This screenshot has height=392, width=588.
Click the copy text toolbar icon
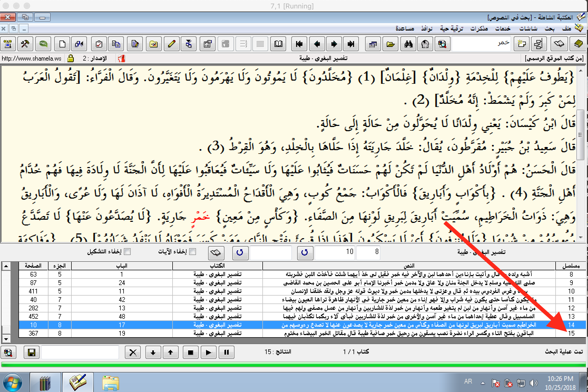[x=116, y=44]
